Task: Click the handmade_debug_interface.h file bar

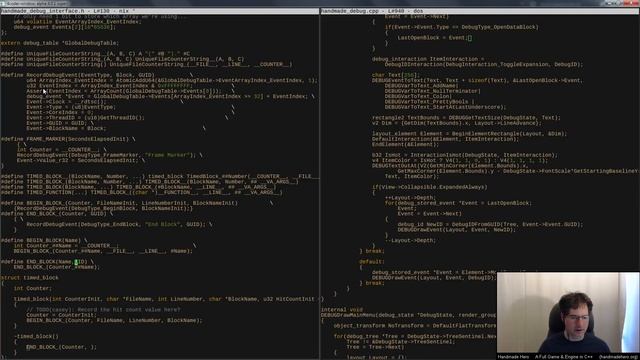Action: [159, 11]
